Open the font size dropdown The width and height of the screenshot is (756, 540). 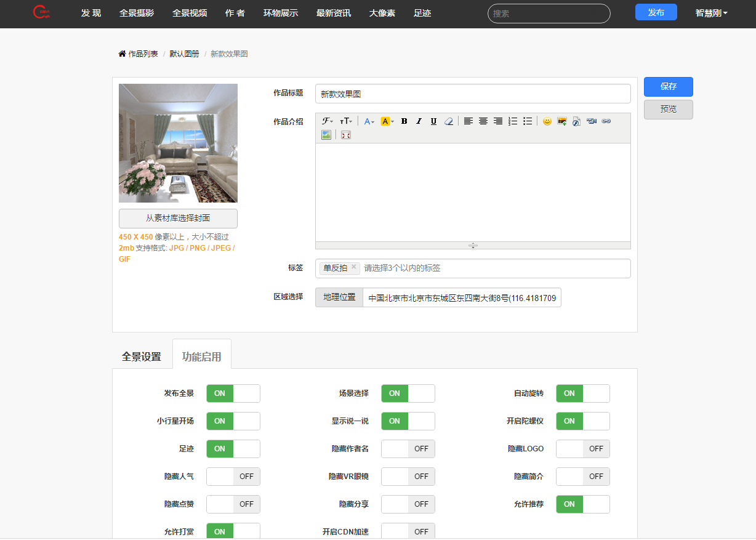pyautogui.click(x=346, y=121)
